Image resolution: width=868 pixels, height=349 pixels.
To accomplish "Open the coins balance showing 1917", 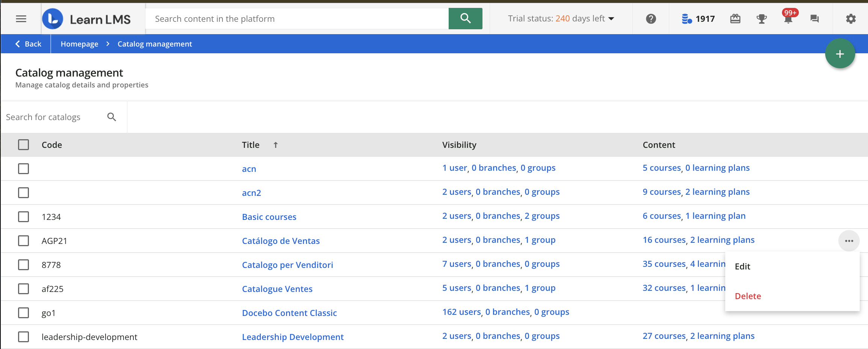I will (x=698, y=19).
